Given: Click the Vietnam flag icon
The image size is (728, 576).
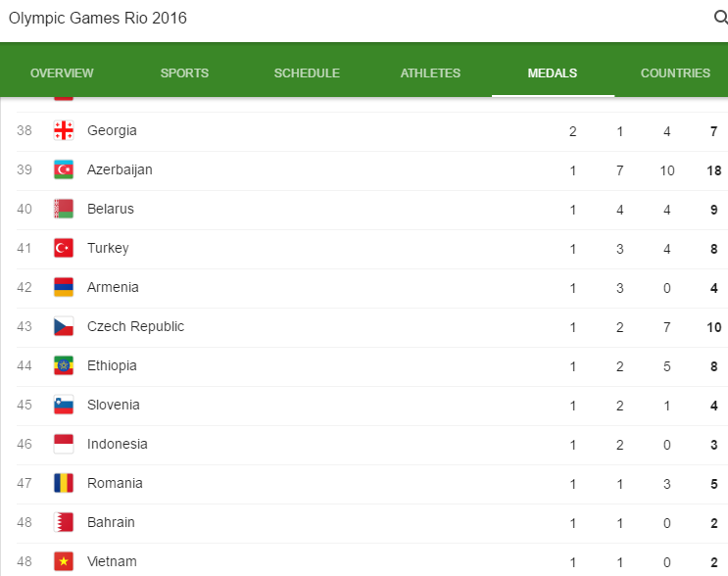Looking at the screenshot, I should [64, 561].
